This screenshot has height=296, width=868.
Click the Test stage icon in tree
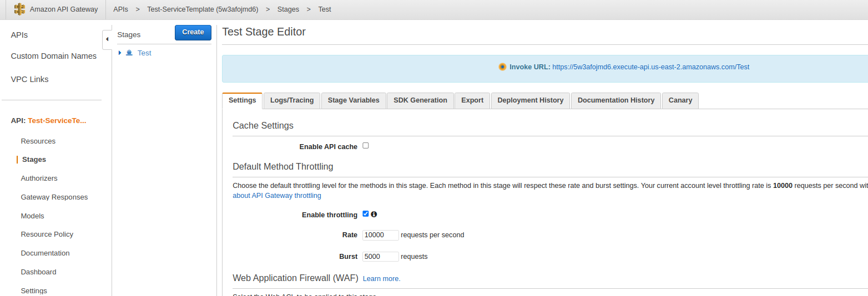point(129,53)
